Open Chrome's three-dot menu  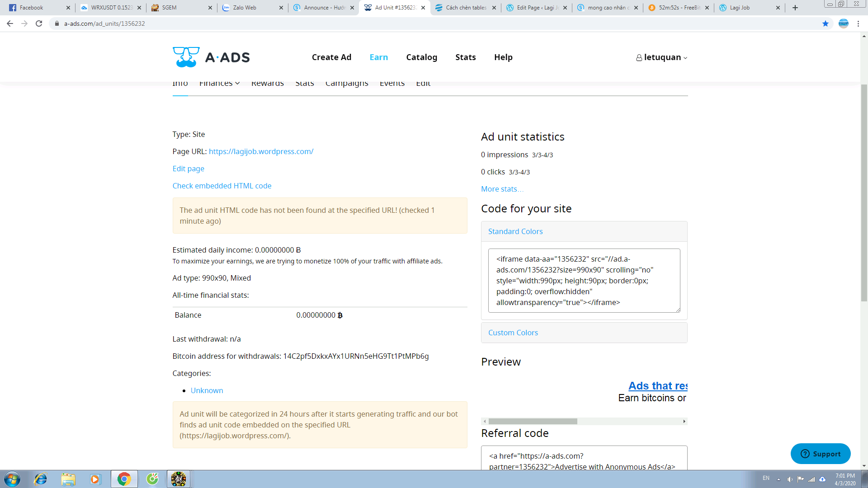[858, 23]
